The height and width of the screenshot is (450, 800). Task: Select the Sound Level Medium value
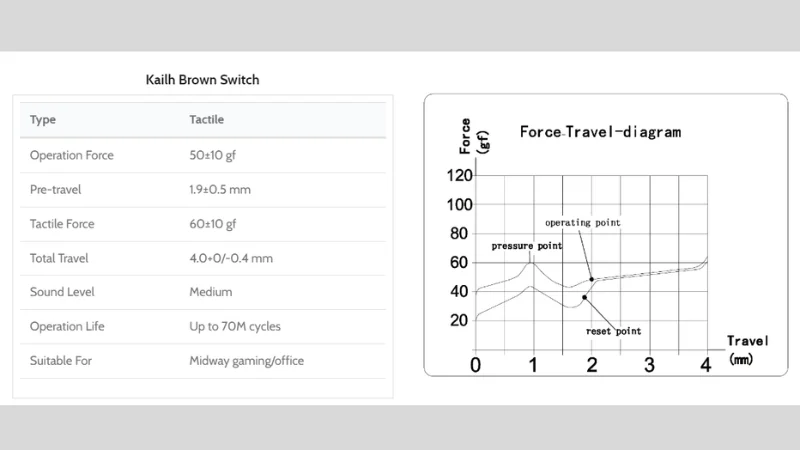pos(211,292)
